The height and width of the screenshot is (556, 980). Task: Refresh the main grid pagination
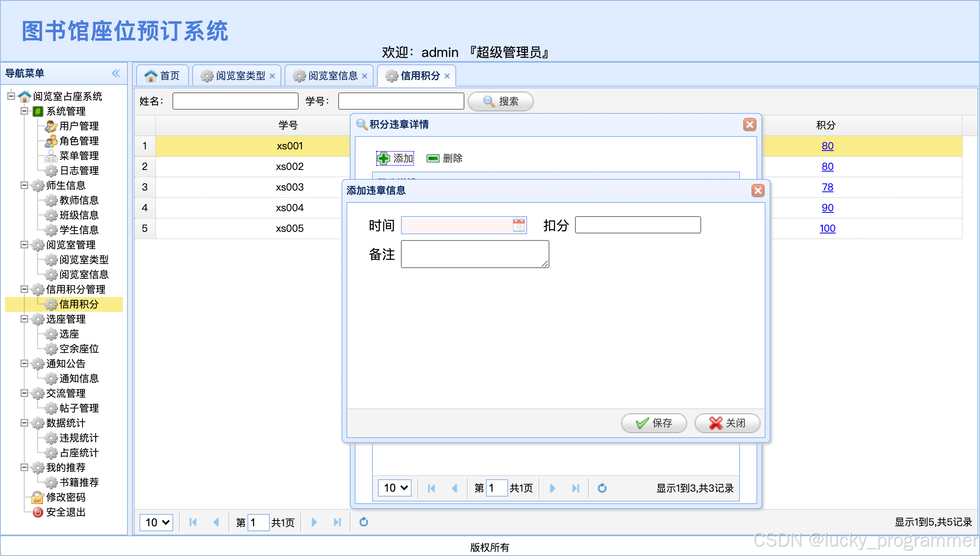pos(363,522)
